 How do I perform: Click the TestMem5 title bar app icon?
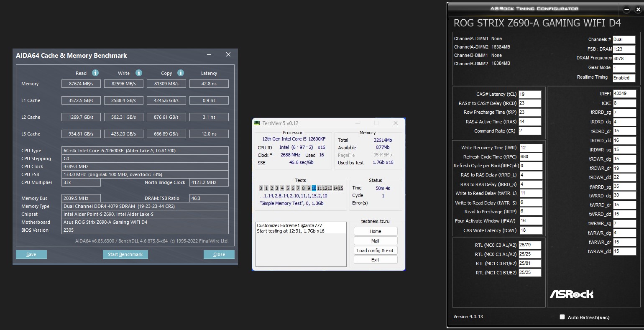coord(257,123)
